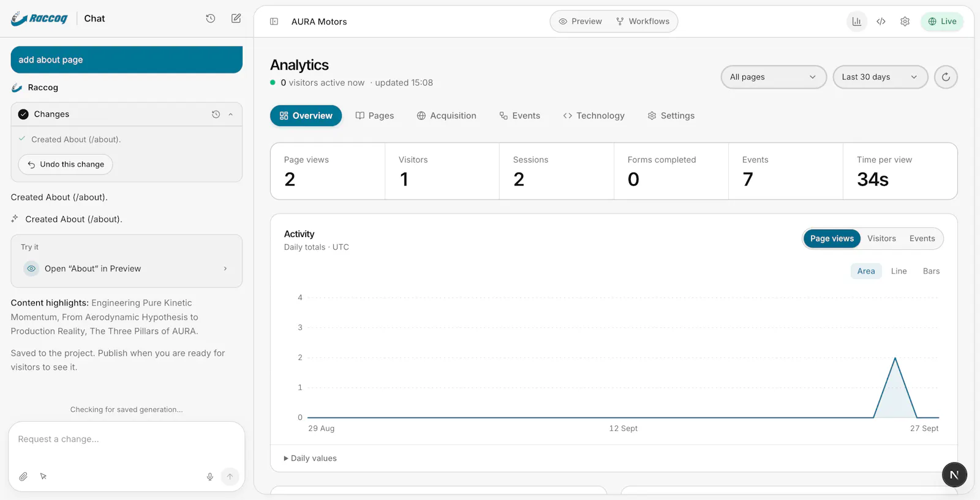Go to the Acquisition tab
The width and height of the screenshot is (980, 500).
[447, 116]
